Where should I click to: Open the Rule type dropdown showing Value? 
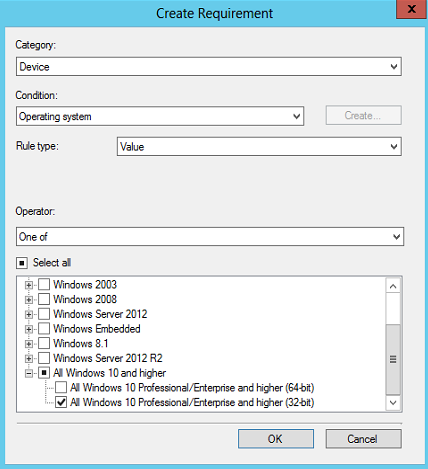pyautogui.click(x=259, y=147)
